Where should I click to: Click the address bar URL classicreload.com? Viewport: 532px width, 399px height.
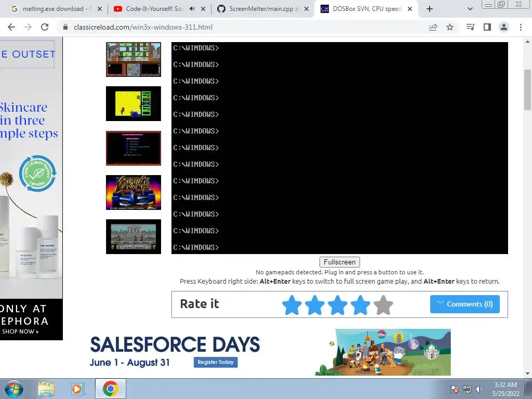(143, 27)
